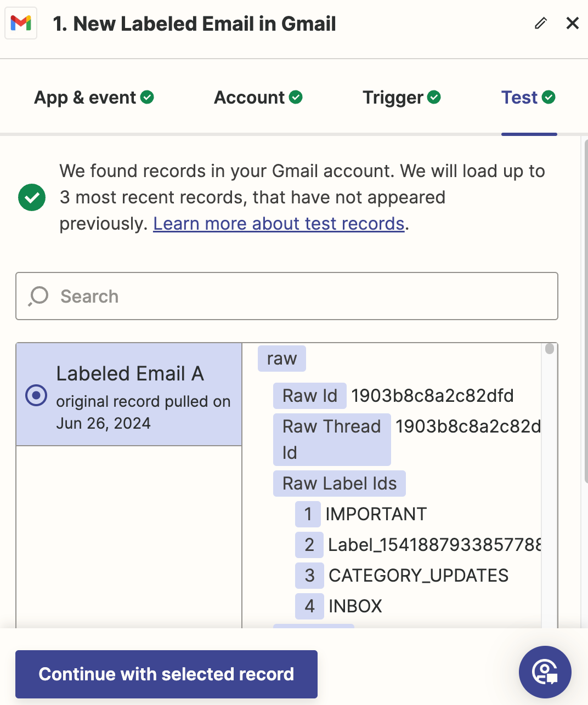The image size is (588, 705).
Task: Click the green success checkmark icon
Action: point(32,197)
